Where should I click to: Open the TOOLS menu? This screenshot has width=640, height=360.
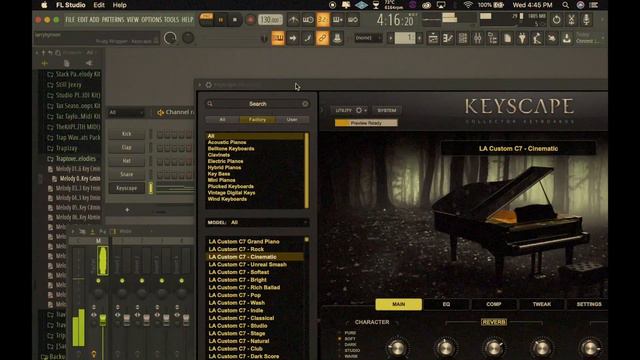click(171, 20)
